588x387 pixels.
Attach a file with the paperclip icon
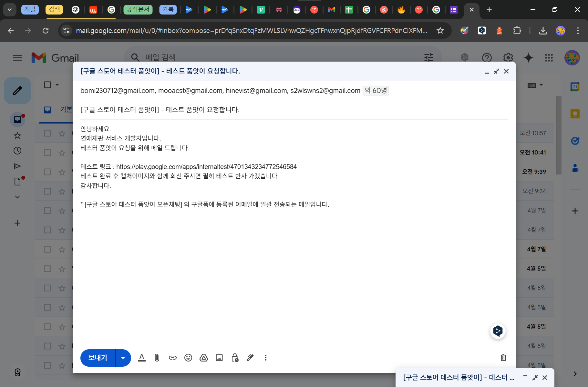157,358
